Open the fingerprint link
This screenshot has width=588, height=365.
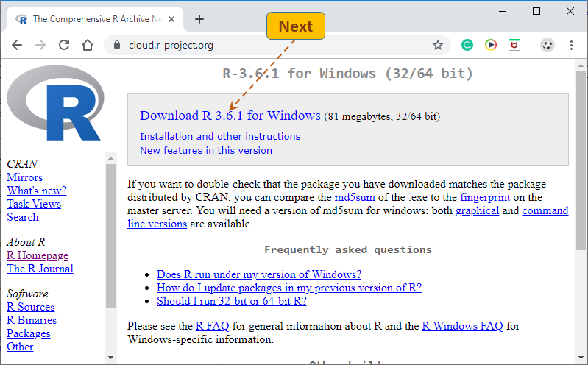point(485,197)
